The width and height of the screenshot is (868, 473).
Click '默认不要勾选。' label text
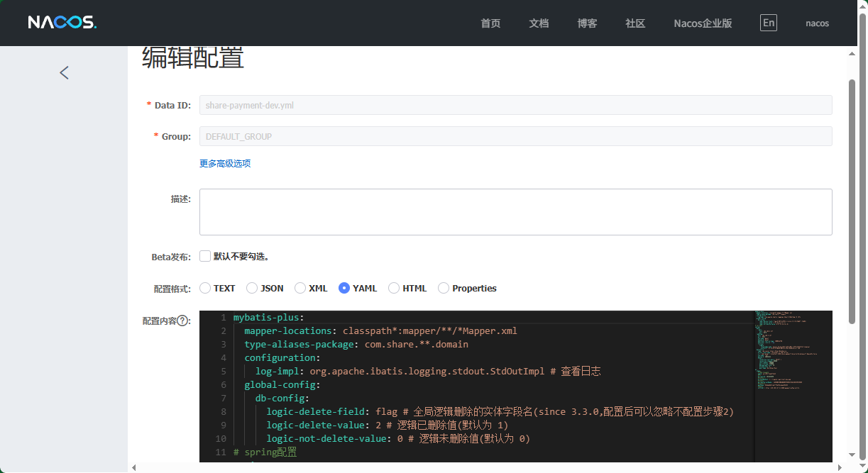241,257
